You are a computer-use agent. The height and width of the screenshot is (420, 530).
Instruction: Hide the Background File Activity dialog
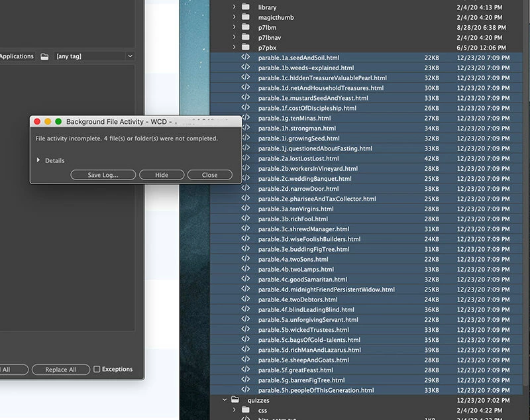[162, 175]
